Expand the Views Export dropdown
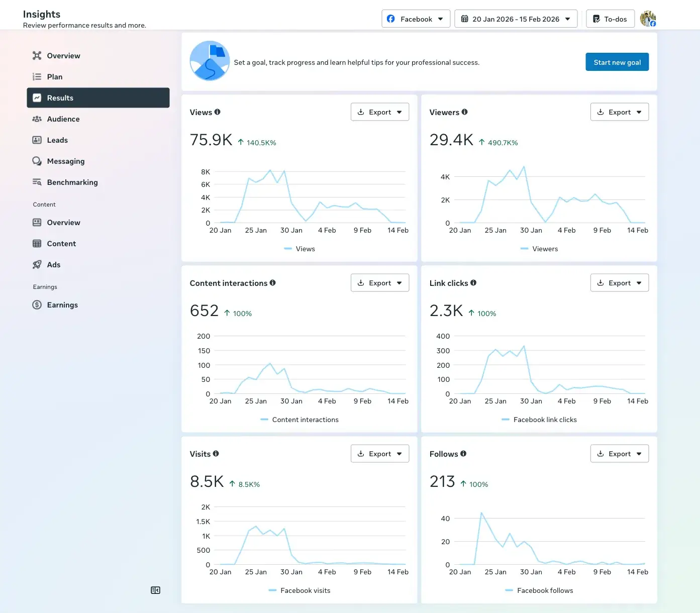Image resolution: width=700 pixels, height=613 pixels. point(380,112)
